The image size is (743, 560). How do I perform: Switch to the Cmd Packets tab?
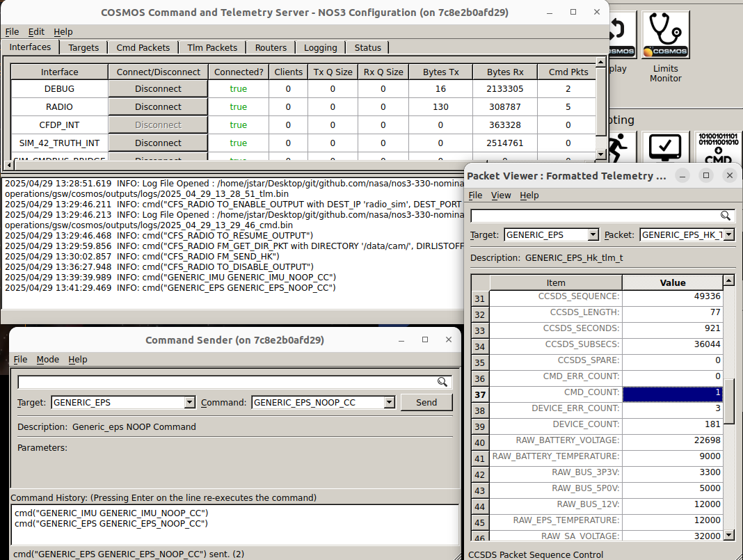[143, 47]
